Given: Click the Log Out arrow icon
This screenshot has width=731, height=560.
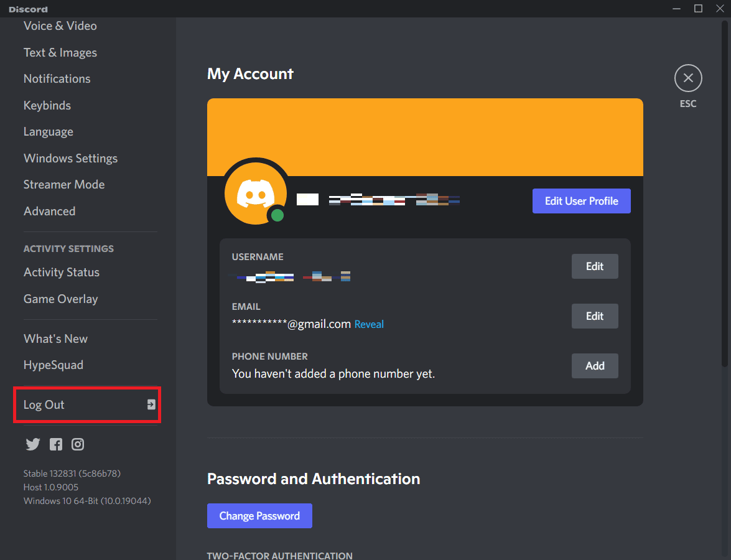Looking at the screenshot, I should 151,404.
